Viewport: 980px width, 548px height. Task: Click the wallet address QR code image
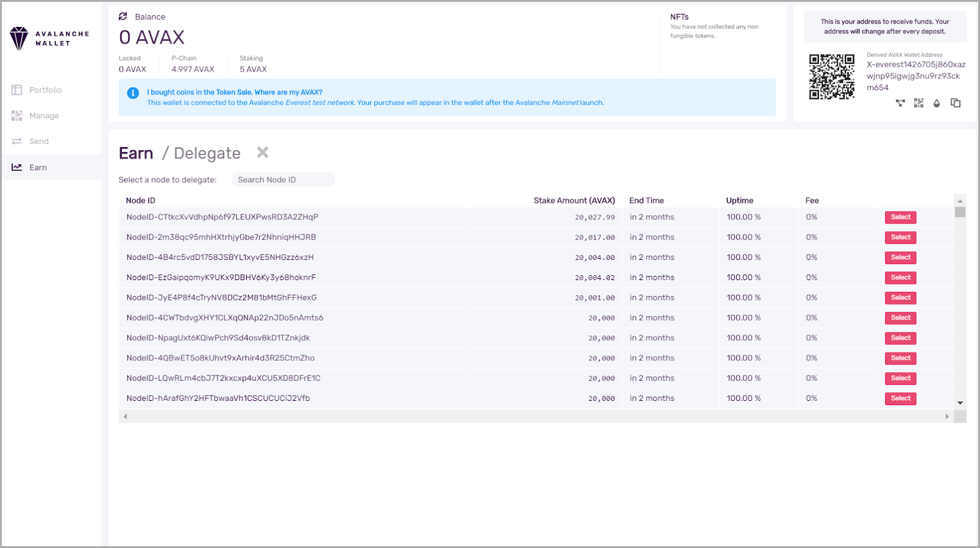pos(832,77)
